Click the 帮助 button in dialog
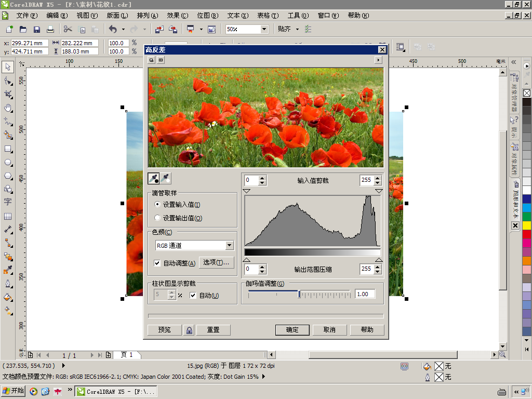Image resolution: width=532 pixels, height=399 pixels. (367, 330)
